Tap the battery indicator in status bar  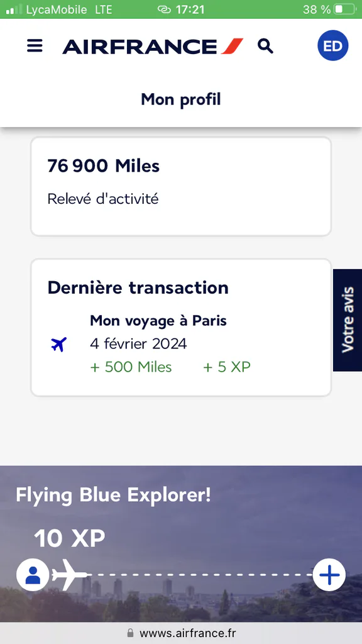(x=344, y=9)
